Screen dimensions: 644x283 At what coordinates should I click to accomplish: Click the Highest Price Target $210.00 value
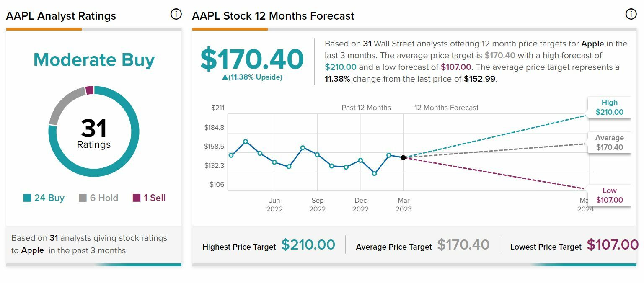(x=308, y=245)
